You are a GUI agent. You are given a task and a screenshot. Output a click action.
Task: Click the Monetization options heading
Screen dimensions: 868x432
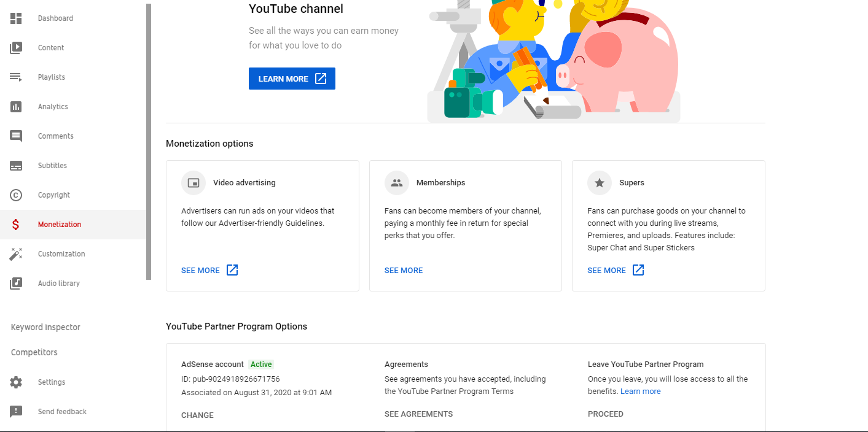[x=209, y=144]
